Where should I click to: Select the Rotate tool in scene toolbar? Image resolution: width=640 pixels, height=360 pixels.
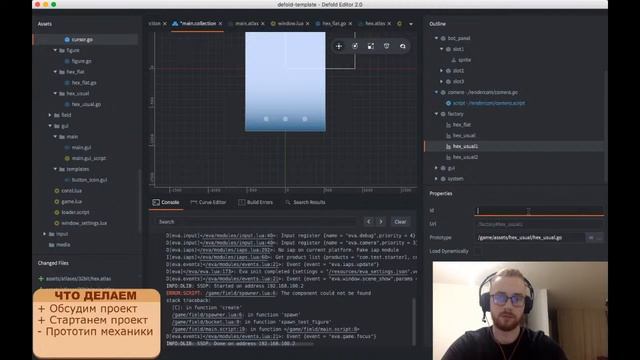[x=355, y=46]
